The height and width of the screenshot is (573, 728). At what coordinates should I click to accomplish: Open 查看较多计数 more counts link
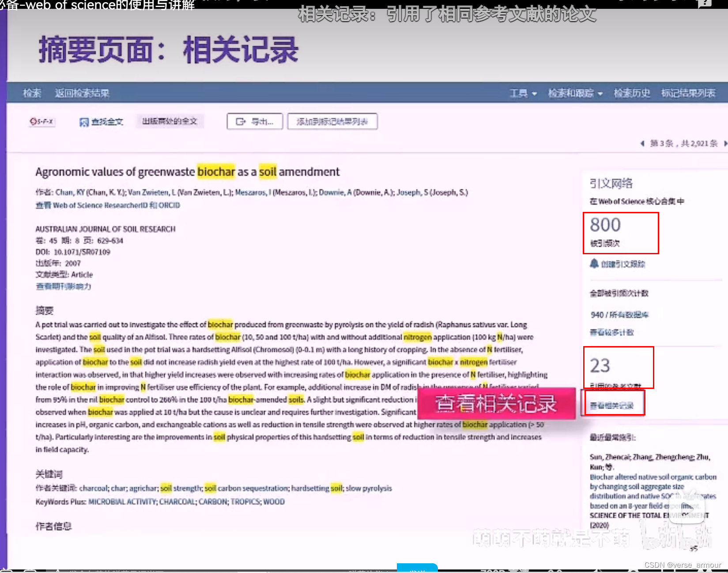[x=612, y=332]
